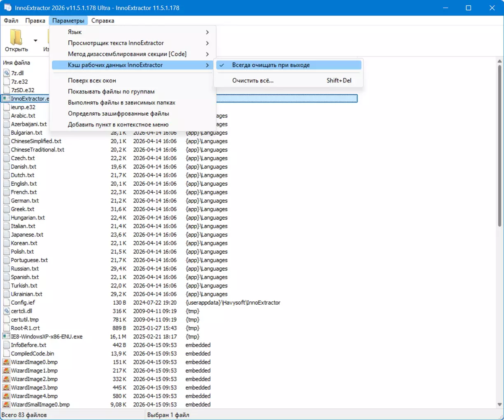The width and height of the screenshot is (504, 420).
Task: Enable 'Поверх всех окон' option
Action: [x=92, y=81]
